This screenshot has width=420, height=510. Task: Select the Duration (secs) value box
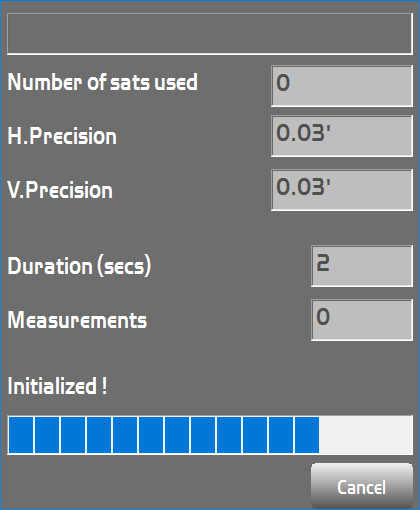362,266
